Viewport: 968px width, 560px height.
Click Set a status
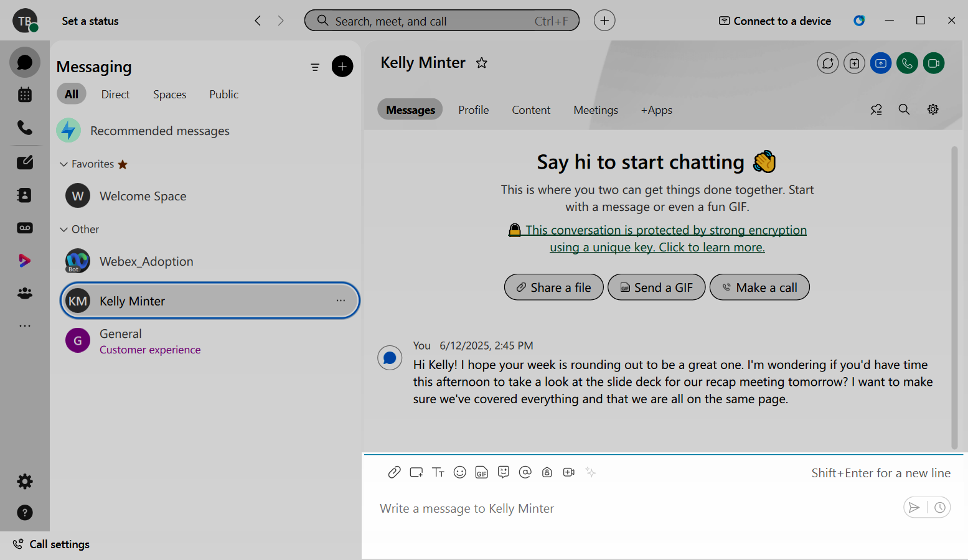point(90,21)
